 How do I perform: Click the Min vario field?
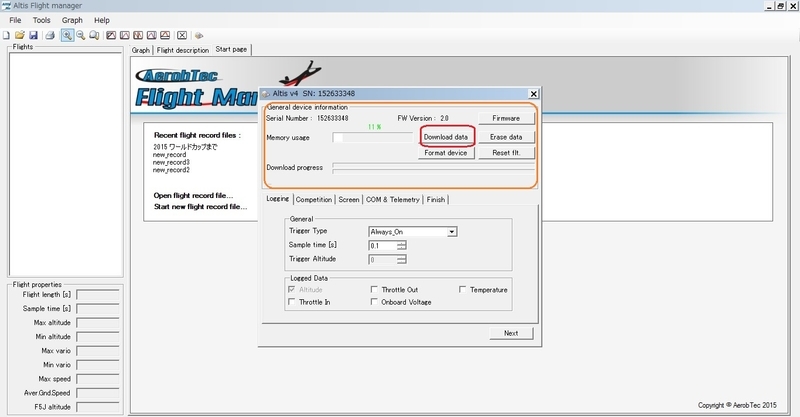tap(98, 365)
